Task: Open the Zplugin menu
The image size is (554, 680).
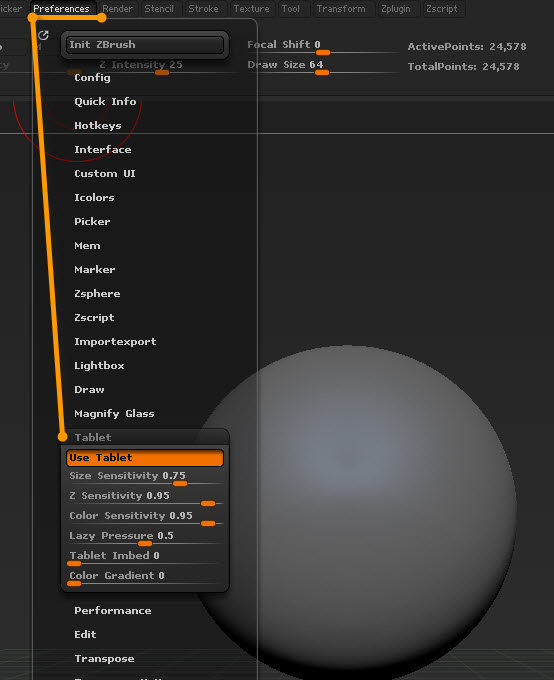Action: tap(395, 9)
